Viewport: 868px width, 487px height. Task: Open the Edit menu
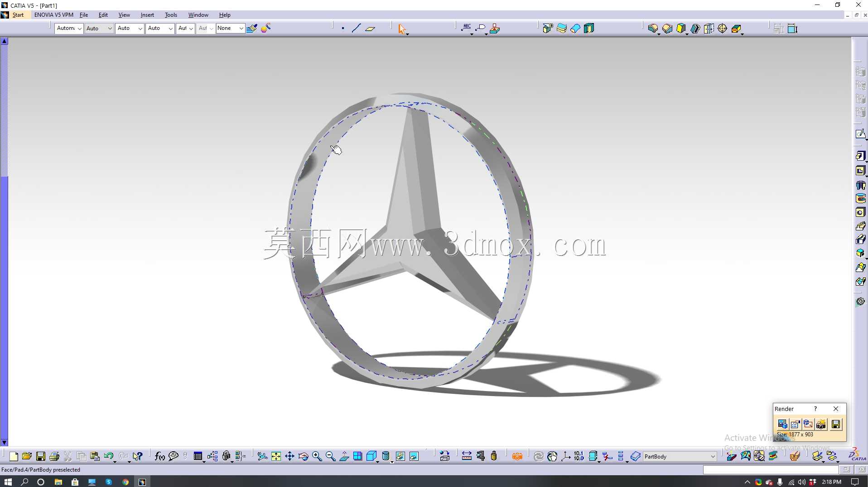point(103,15)
